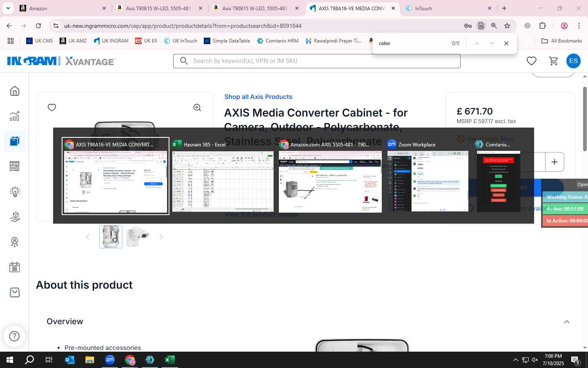This screenshot has height=368, width=588.
Task: Switch to Comtanix window preview
Action: pos(498,176)
